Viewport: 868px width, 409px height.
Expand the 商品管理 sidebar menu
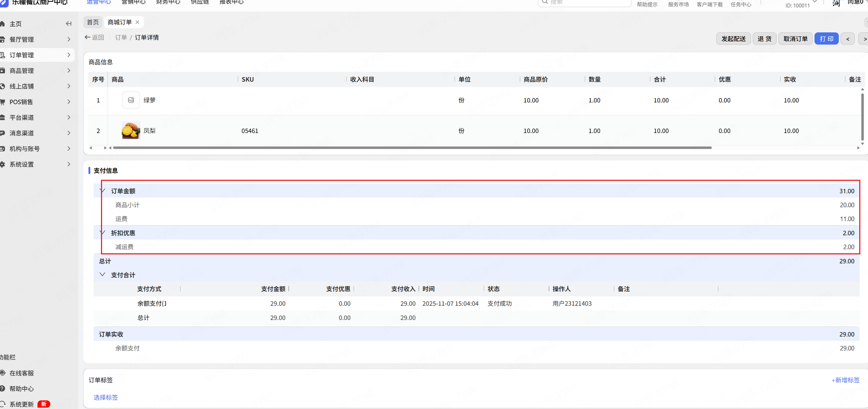pyautogui.click(x=68, y=71)
